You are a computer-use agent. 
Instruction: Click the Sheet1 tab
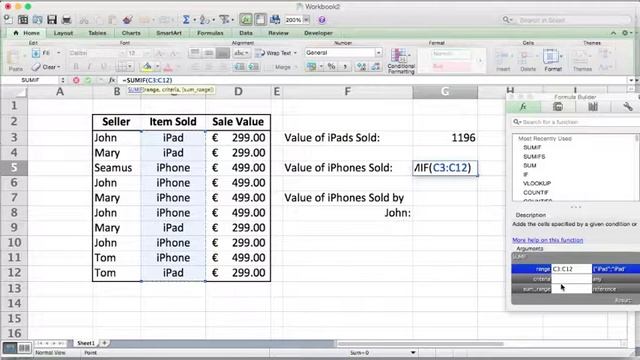[85, 343]
